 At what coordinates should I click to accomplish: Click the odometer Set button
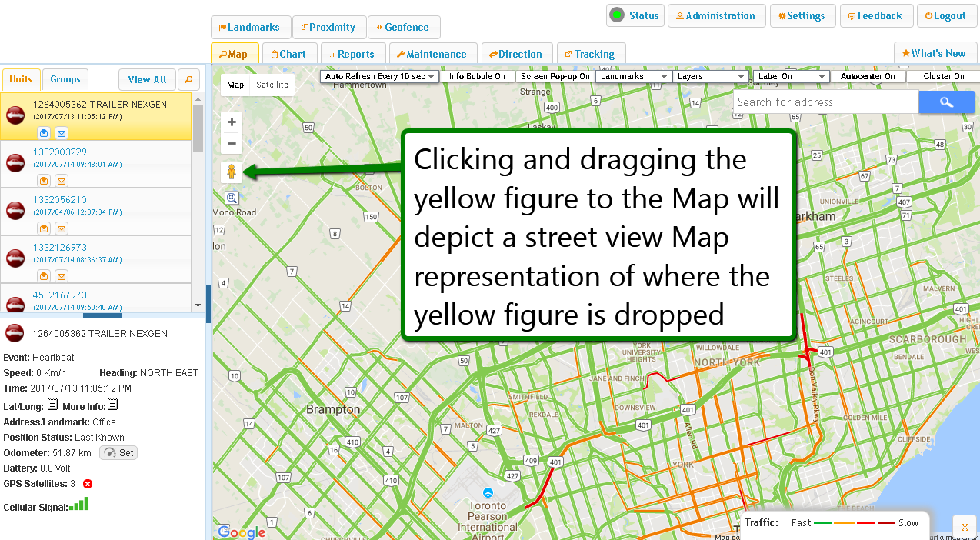click(x=118, y=453)
